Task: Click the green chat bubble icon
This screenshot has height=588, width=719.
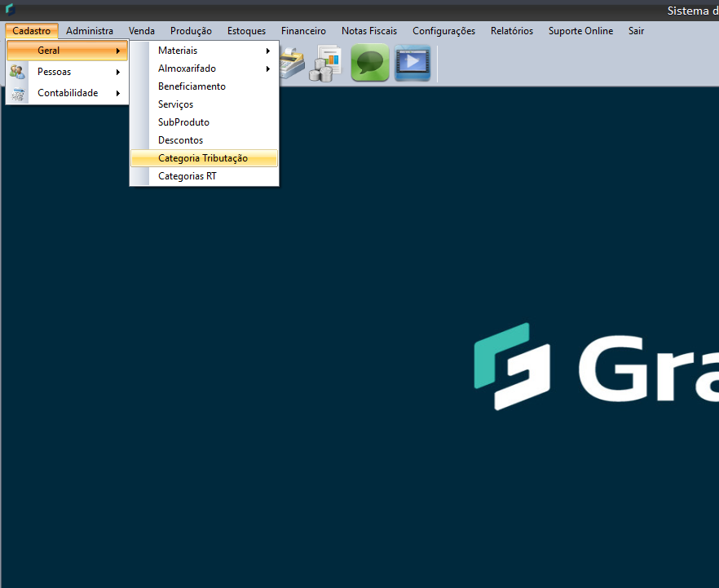Action: [x=370, y=64]
